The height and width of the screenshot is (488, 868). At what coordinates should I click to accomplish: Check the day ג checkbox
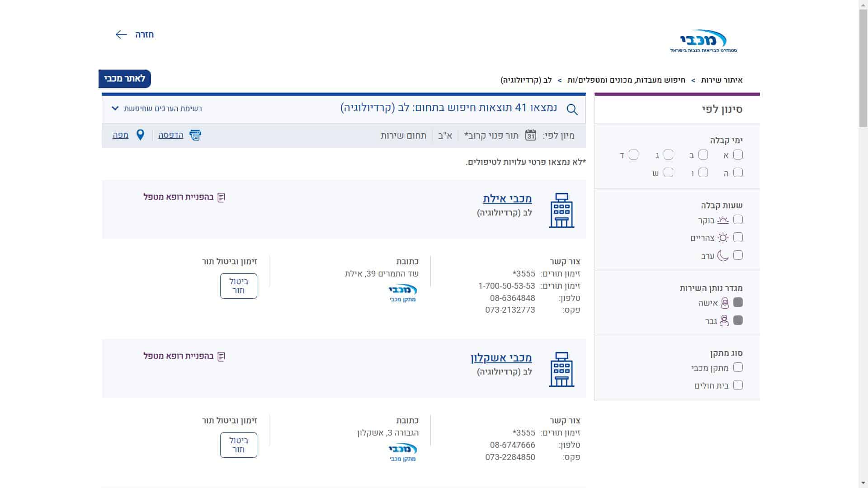(x=668, y=155)
